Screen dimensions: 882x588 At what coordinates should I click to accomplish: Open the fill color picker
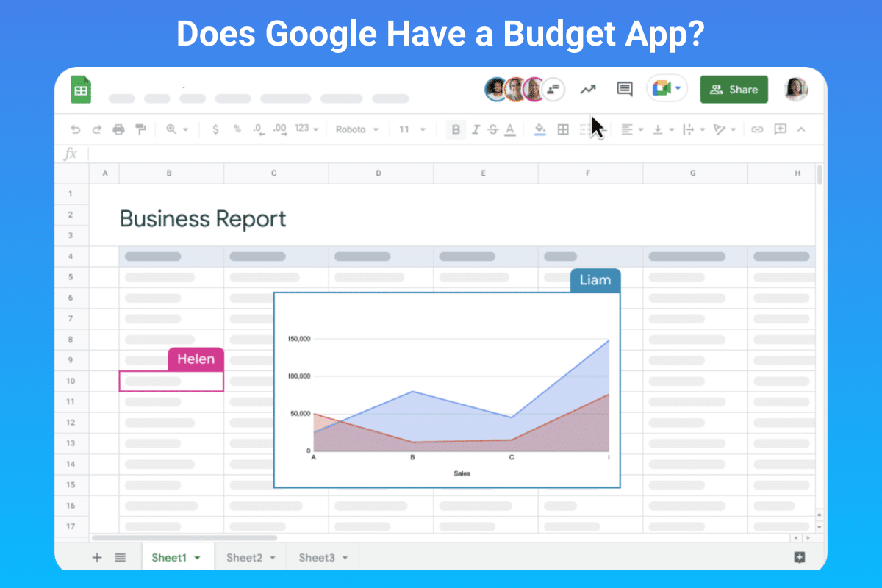click(x=539, y=129)
